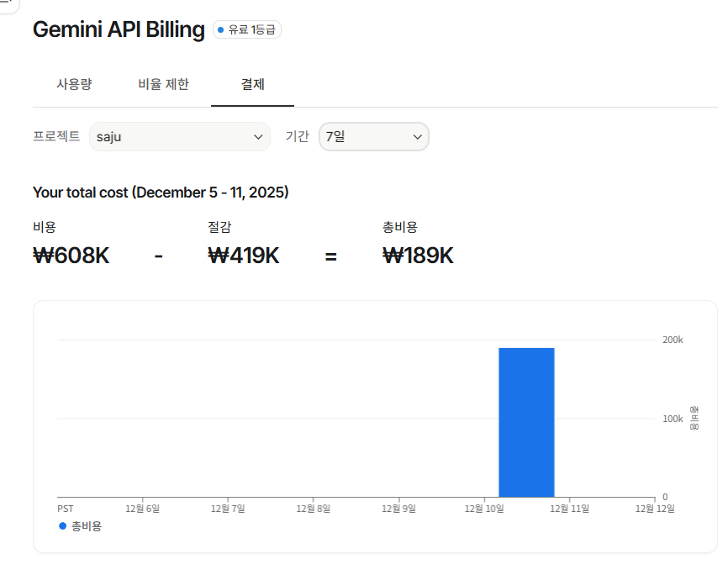Image resolution: width=728 pixels, height=575 pixels.
Task: Select the 결제 tab
Action: 252,84
